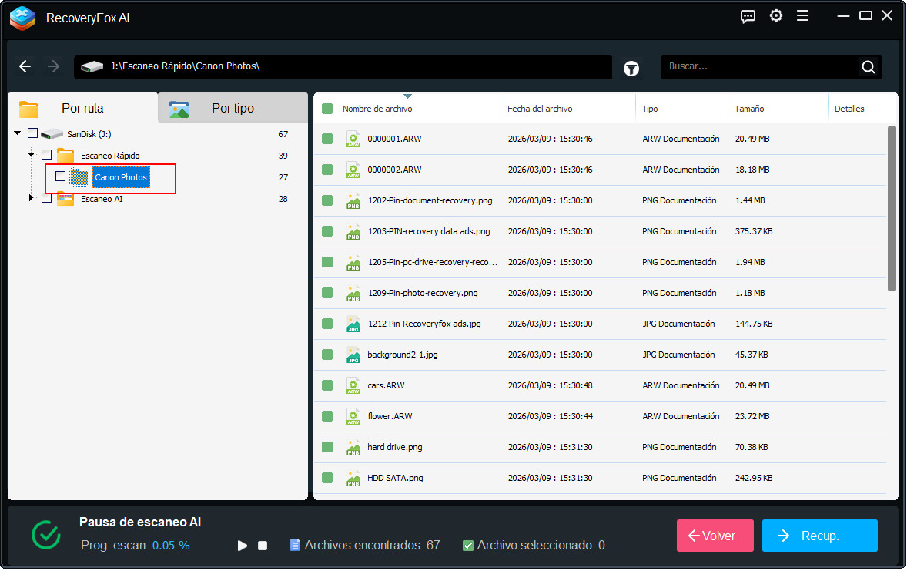
Task: Toggle select-all checkbox in header
Action: click(327, 109)
